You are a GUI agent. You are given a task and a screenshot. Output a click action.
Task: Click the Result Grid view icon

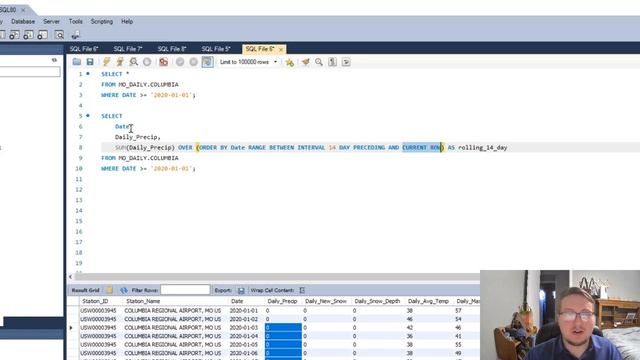coord(109,290)
